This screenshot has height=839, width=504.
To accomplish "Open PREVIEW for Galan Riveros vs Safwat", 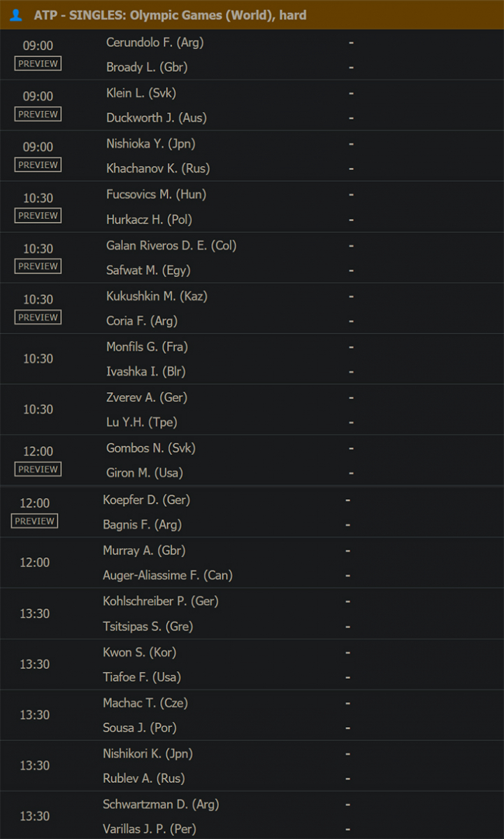I will 38,266.
